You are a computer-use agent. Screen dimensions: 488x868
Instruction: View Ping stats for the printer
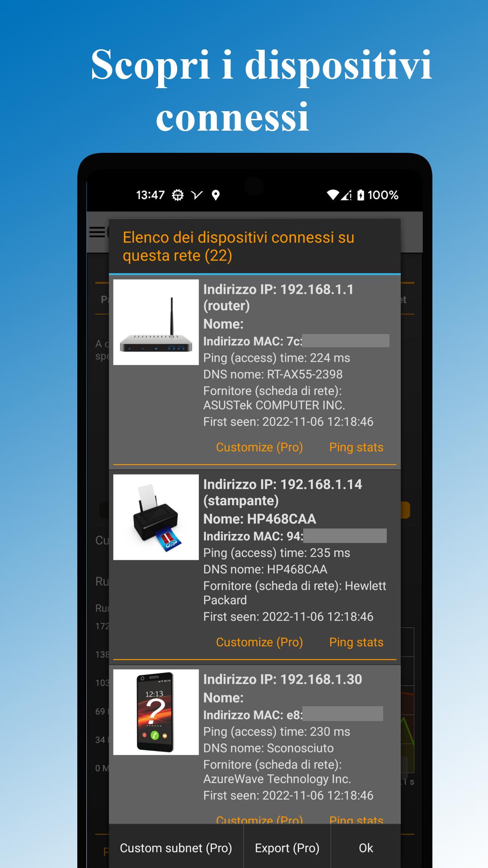(x=356, y=642)
